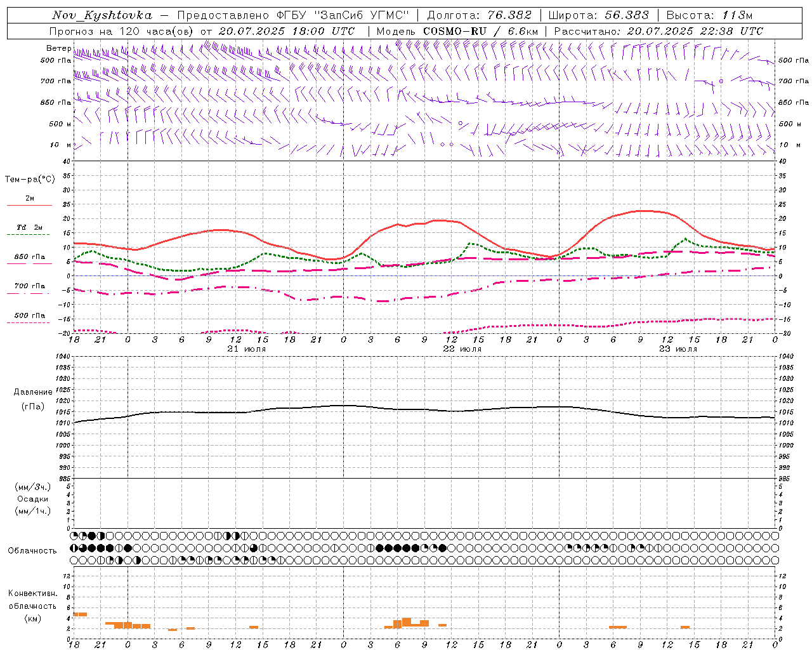Viewport: 812px width, 650px height.
Task: Click "Прогноз на 120 часа(ов)" forecast header
Action: (x=122, y=31)
